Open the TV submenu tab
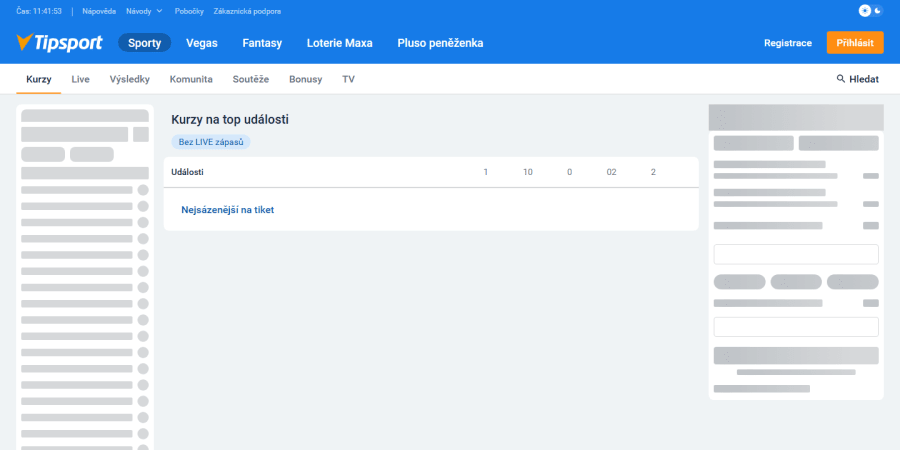 (x=348, y=79)
